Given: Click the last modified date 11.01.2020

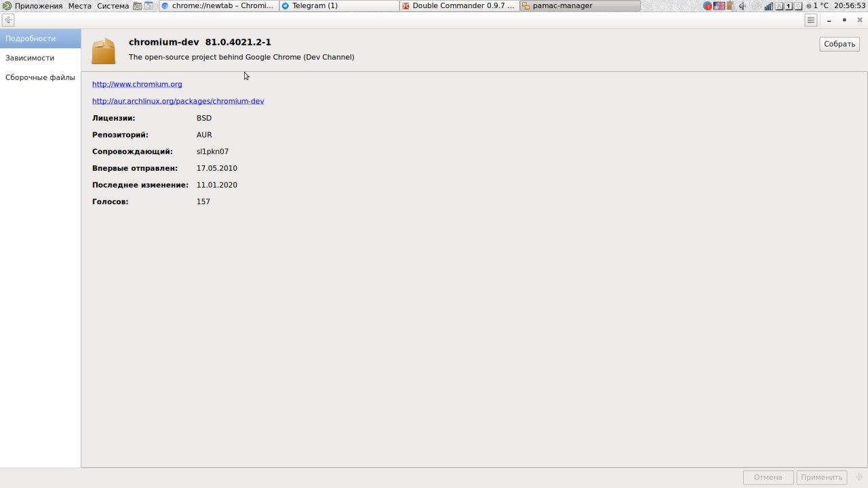Looking at the screenshot, I should click(x=217, y=185).
